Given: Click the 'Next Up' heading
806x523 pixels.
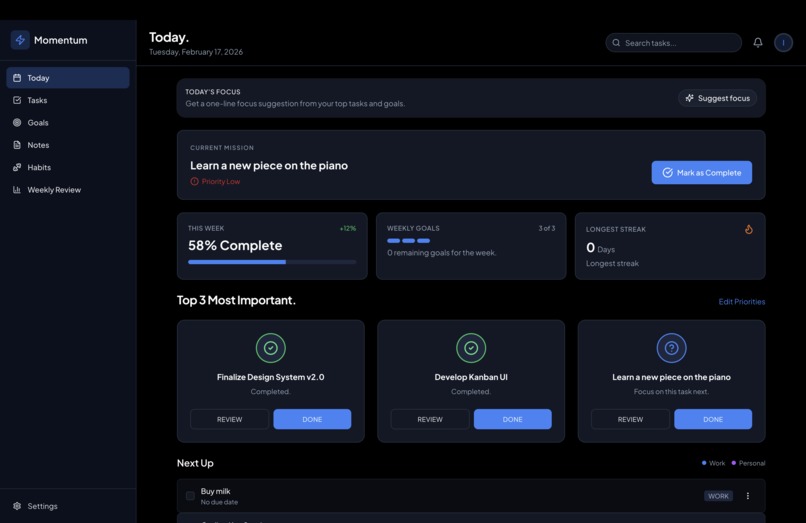Looking at the screenshot, I should click(195, 463).
